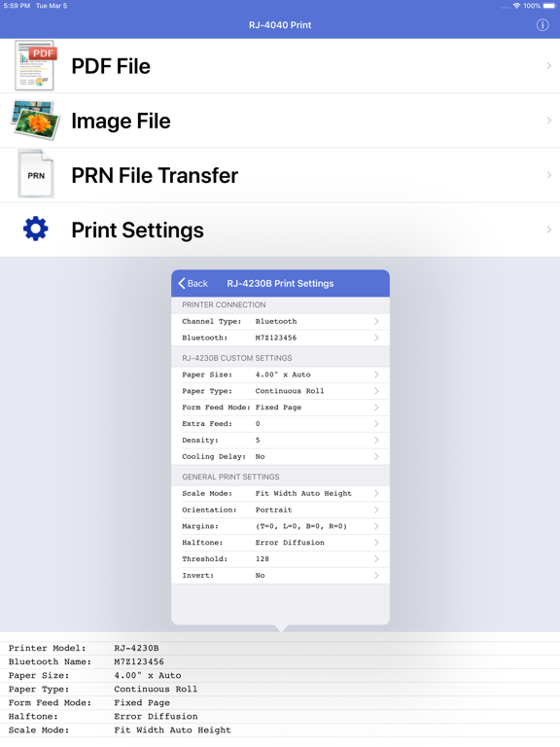Tap the Orientation value 'Portrait'
This screenshot has height=747, width=560.
(x=274, y=510)
